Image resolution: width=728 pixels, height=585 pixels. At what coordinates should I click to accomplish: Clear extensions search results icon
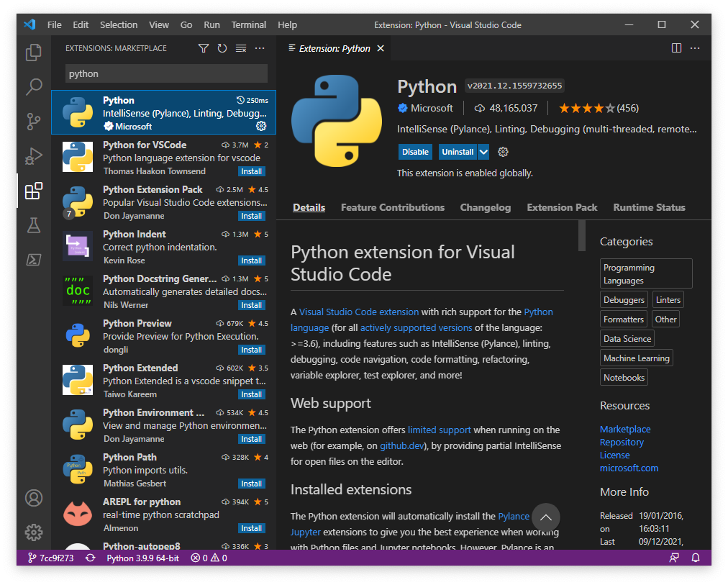(241, 48)
